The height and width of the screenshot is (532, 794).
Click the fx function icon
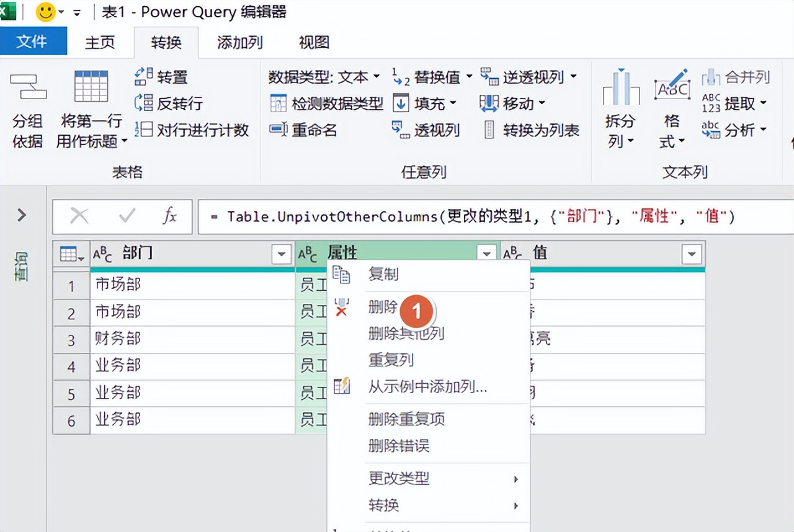[x=169, y=216]
